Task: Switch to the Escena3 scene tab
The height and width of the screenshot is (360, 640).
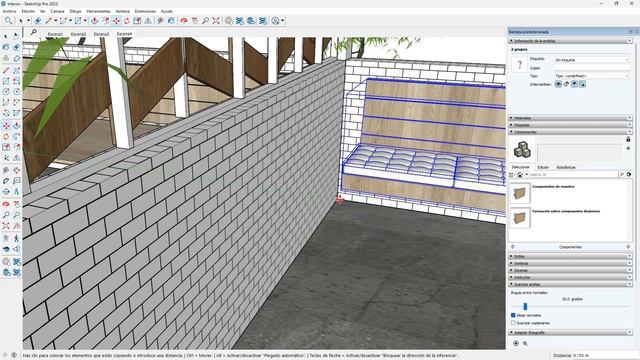Action: click(x=101, y=34)
